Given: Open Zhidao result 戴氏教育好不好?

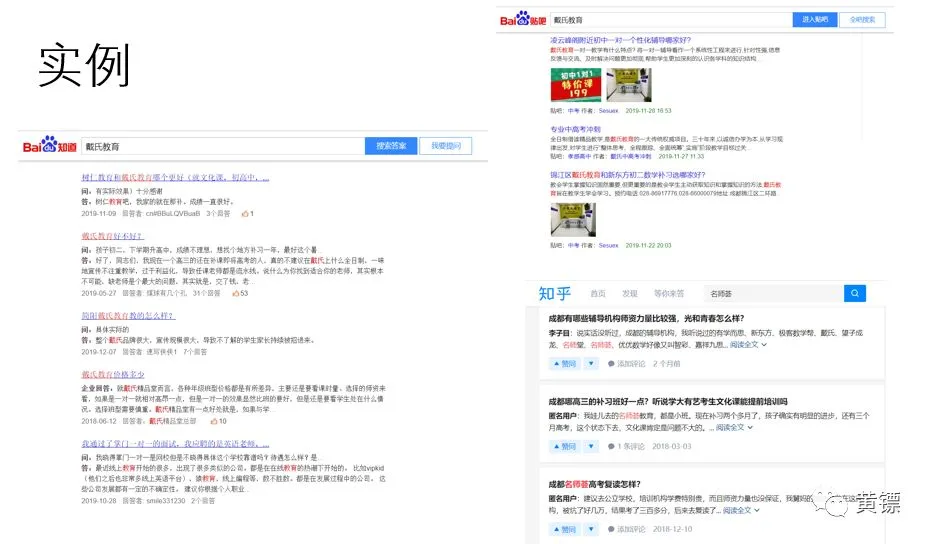Looking at the screenshot, I should [x=112, y=236].
